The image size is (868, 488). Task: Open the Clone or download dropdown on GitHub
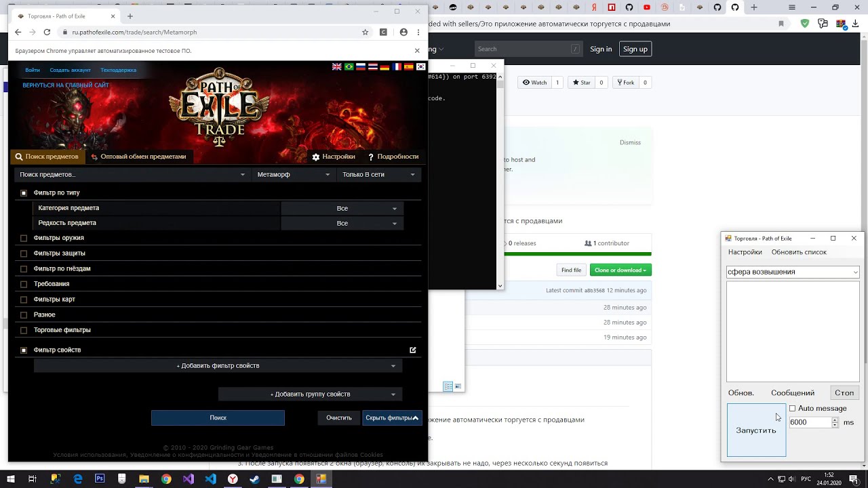point(620,270)
